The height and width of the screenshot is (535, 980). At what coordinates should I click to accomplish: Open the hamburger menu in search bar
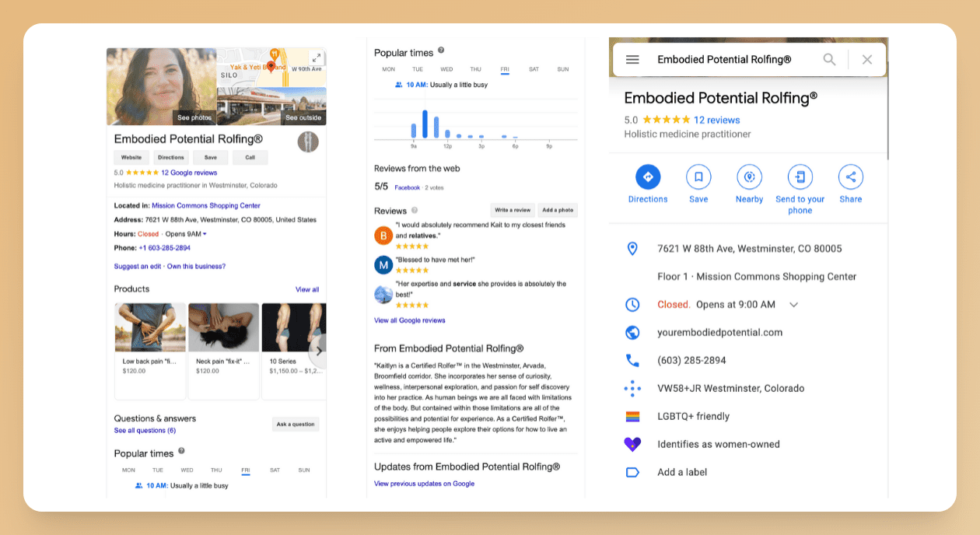[632, 60]
